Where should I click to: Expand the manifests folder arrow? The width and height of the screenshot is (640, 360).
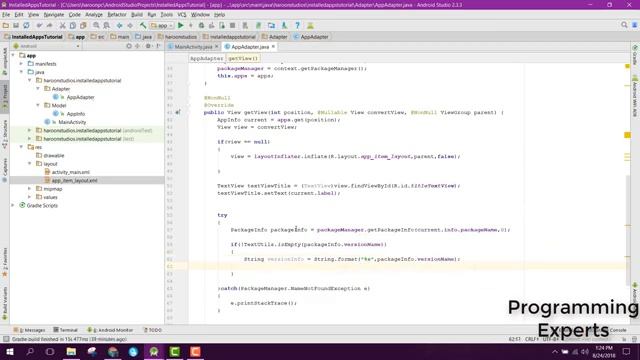21,64
